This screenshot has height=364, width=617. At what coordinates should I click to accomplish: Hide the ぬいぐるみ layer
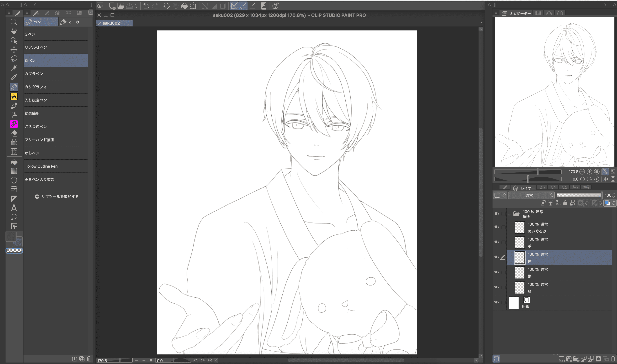pos(496,227)
